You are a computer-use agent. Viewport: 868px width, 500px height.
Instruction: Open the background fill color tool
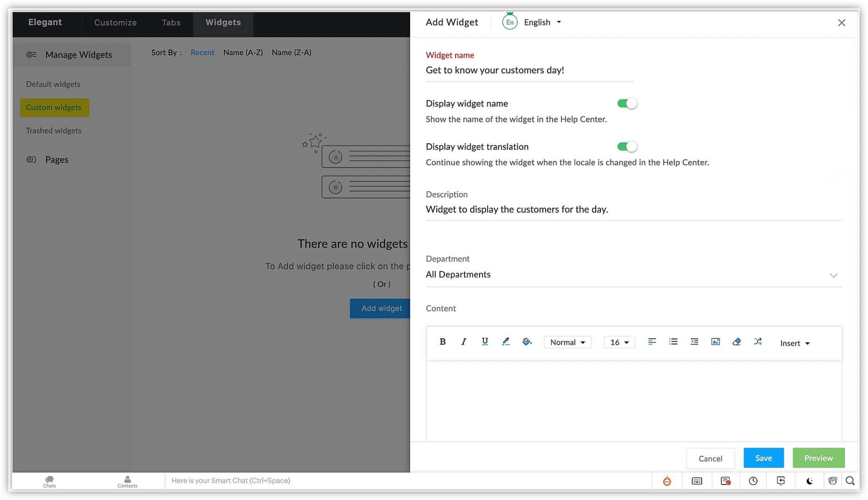click(527, 342)
